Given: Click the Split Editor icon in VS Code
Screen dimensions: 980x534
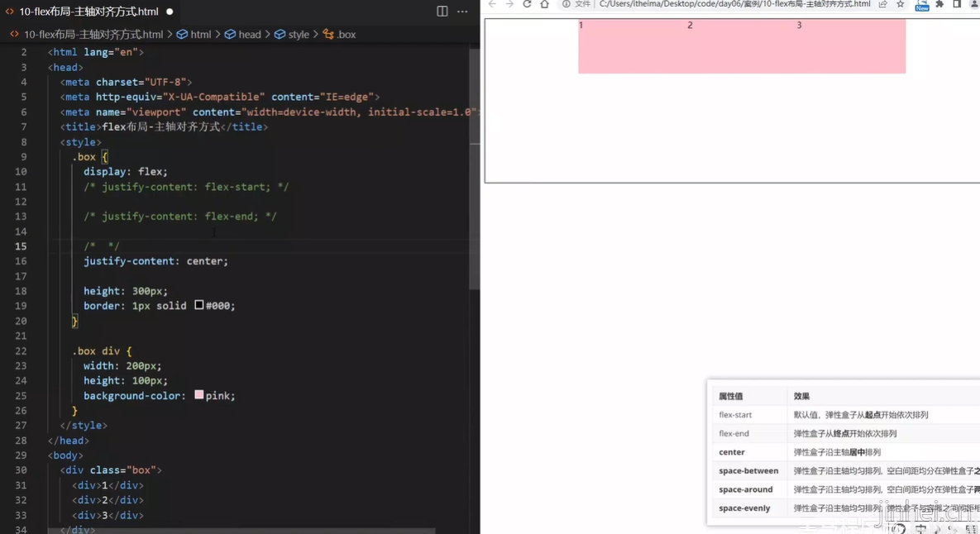Looking at the screenshot, I should point(442,12).
